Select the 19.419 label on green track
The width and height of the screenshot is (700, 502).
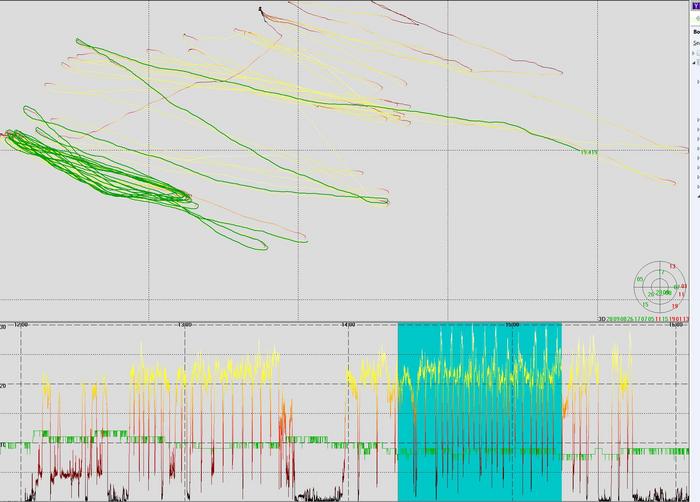588,152
